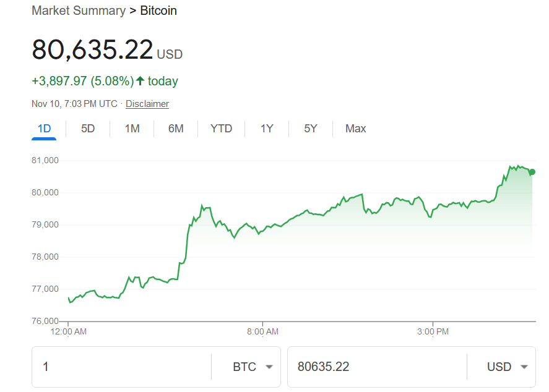Viewport: 549px width, 392px height.
Task: Click the USD value input field
Action: 374,367
